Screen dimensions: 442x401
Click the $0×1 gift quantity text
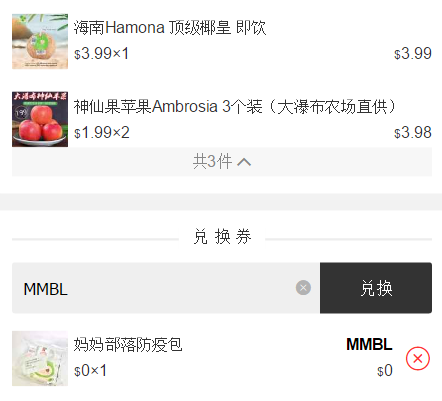coord(90,371)
